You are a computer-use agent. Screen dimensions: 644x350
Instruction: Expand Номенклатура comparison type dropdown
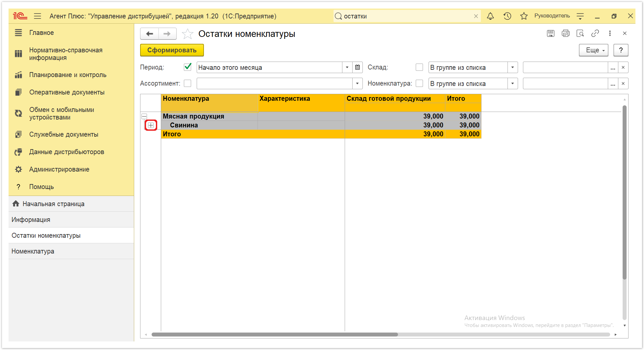[x=512, y=84]
